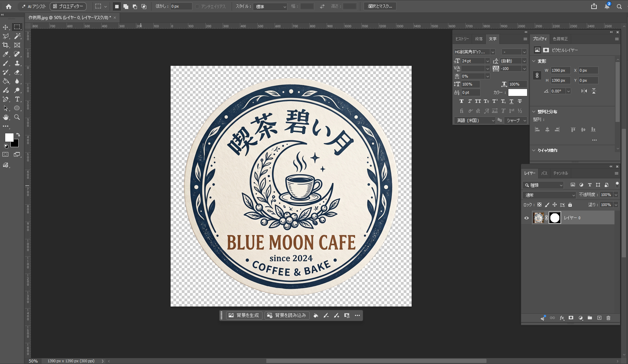Toggle lock transparent pixels for layer
This screenshot has height=364, width=628.
click(539, 205)
